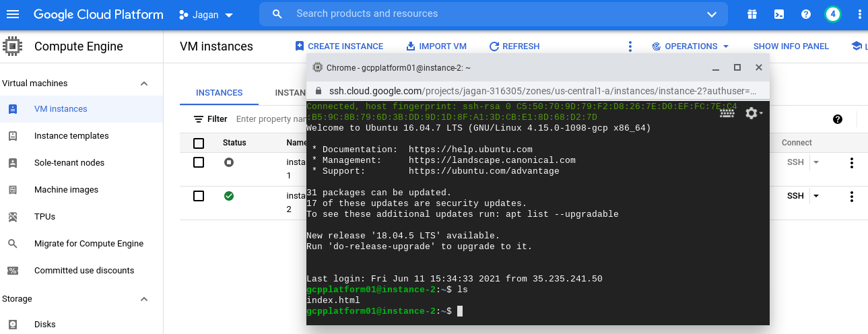Screen dimensions: 868x334
Task: Click the SSH button for instance 2
Action: 796,196
